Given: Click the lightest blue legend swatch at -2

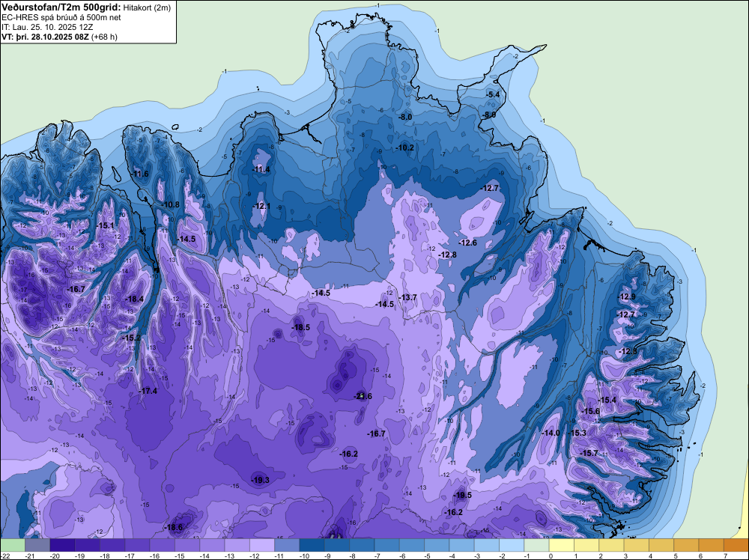Looking at the screenshot, I should (x=512, y=545).
